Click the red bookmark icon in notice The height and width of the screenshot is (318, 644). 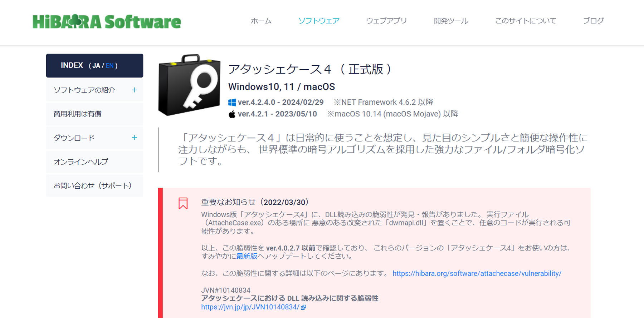coord(183,203)
